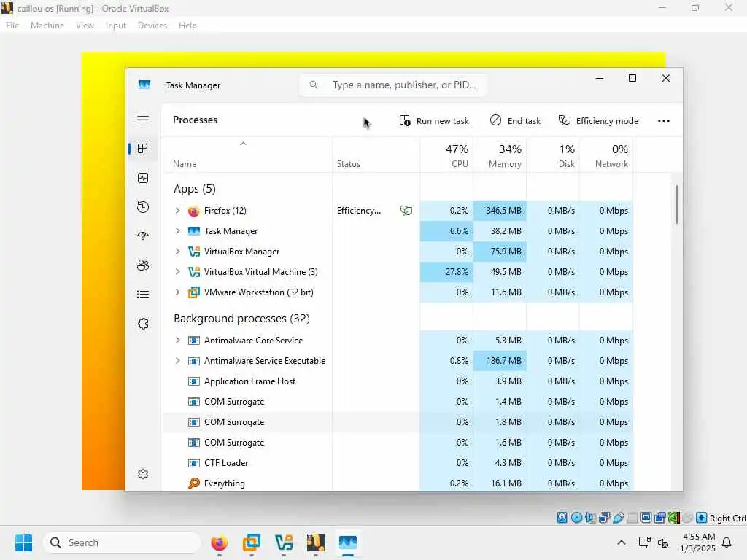Screen dimensions: 747x560
Task: Sort by the Network column header
Action: [x=606, y=156]
